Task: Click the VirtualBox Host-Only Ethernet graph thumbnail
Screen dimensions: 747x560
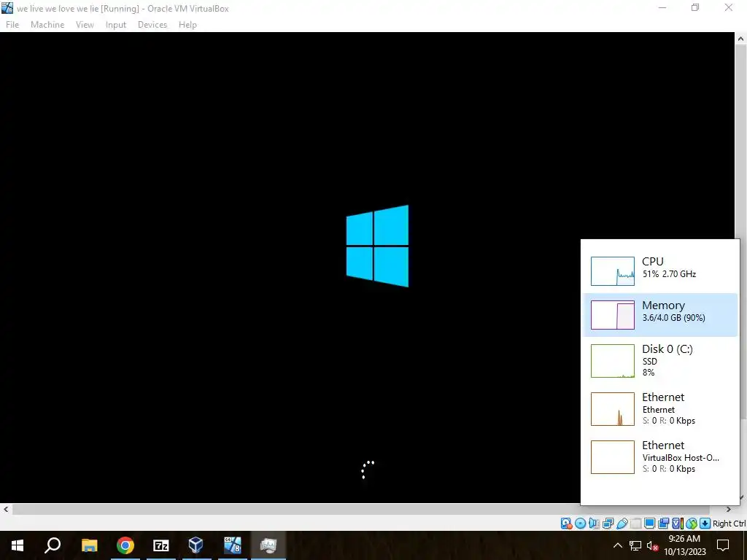Action: pos(613,457)
